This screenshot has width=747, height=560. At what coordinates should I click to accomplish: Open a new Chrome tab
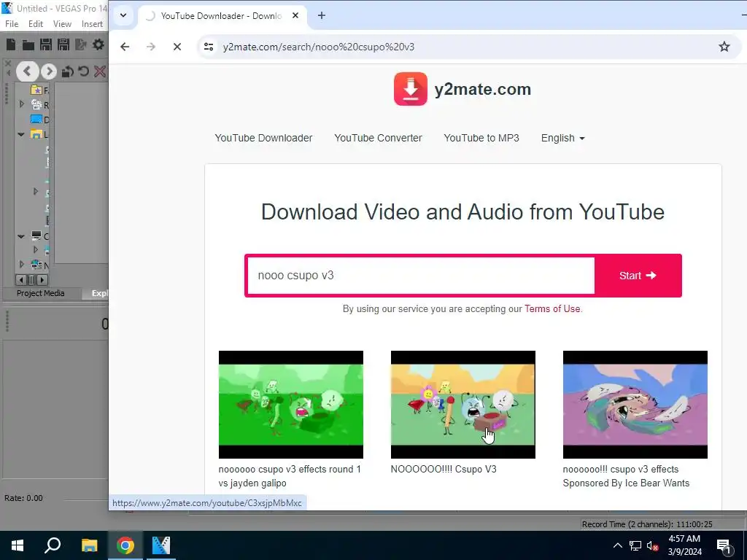tap(322, 16)
